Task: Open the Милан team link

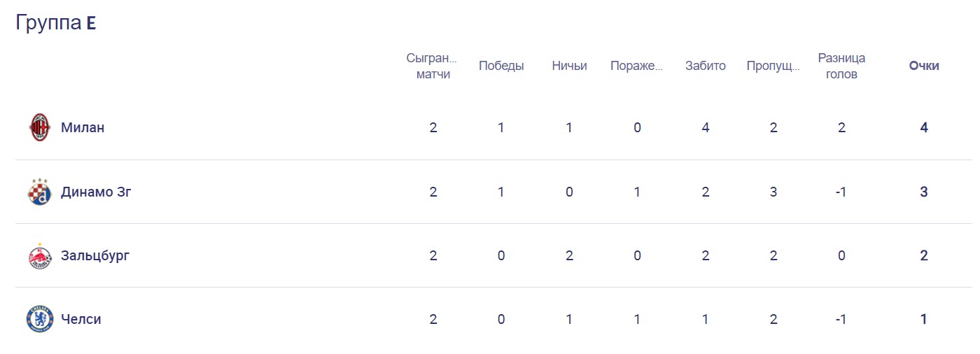Action: point(83,127)
